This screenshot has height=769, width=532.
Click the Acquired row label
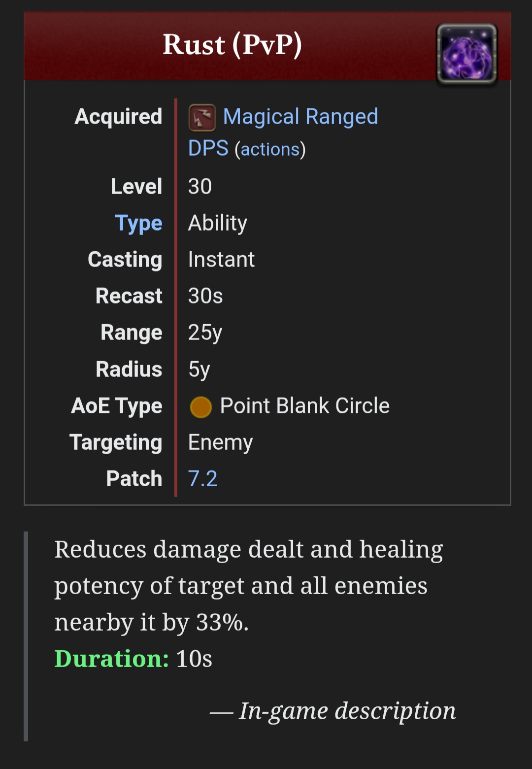[x=118, y=117]
